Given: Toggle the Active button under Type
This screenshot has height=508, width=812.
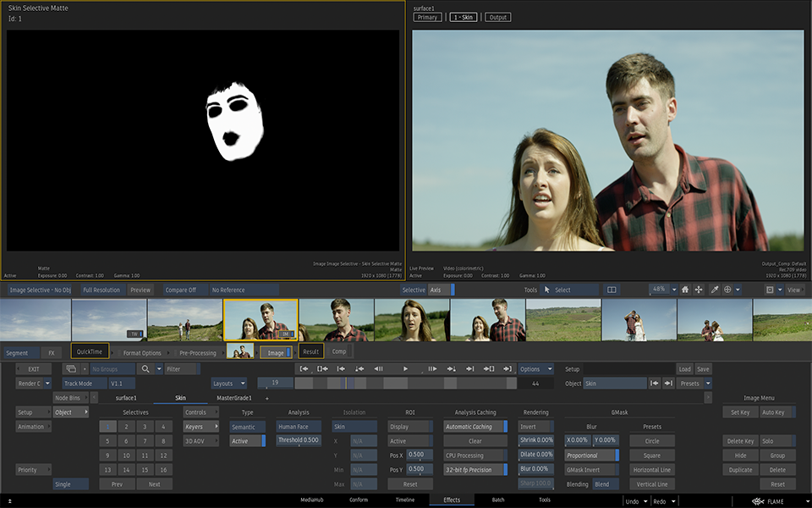Looking at the screenshot, I should [x=246, y=441].
